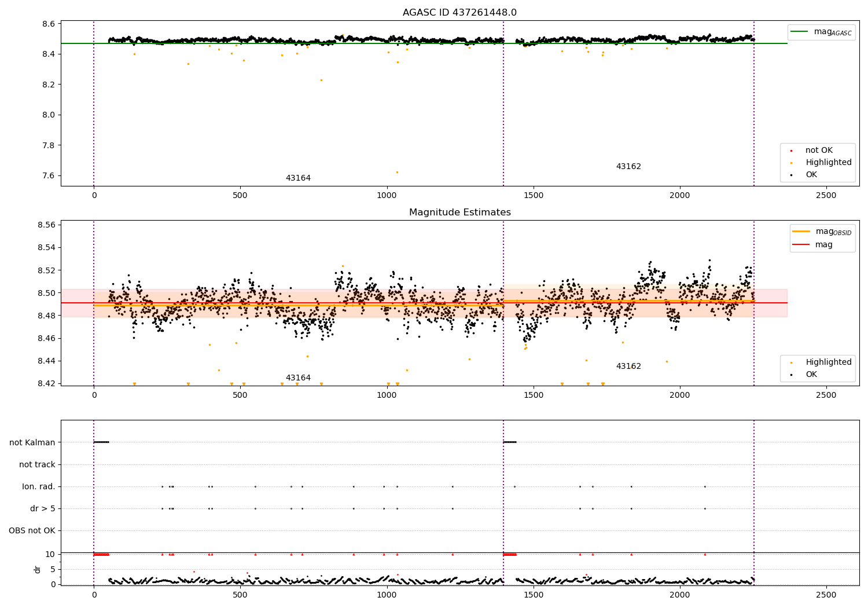Click the 7.6 magnitude outlier point in top plot
The image size is (868, 608).
pyautogui.click(x=397, y=172)
